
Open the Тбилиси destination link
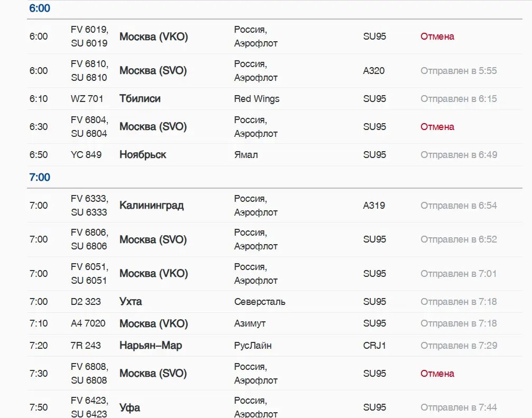(x=140, y=99)
